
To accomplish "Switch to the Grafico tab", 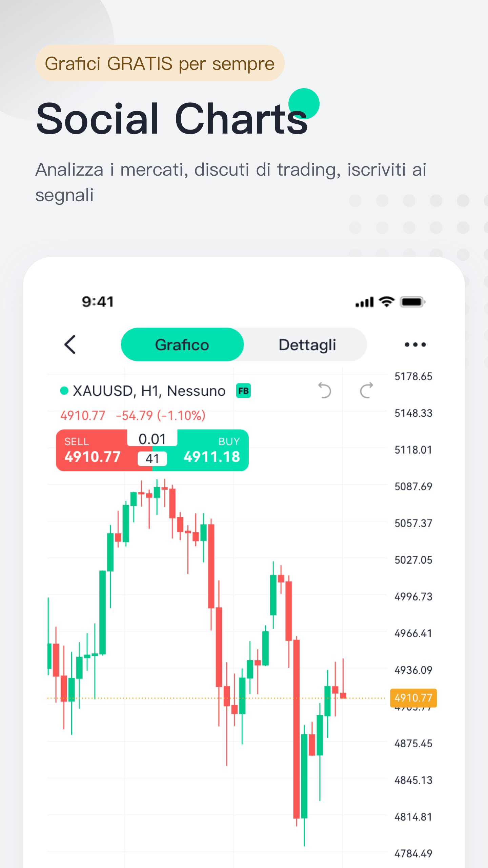I will pyautogui.click(x=182, y=344).
